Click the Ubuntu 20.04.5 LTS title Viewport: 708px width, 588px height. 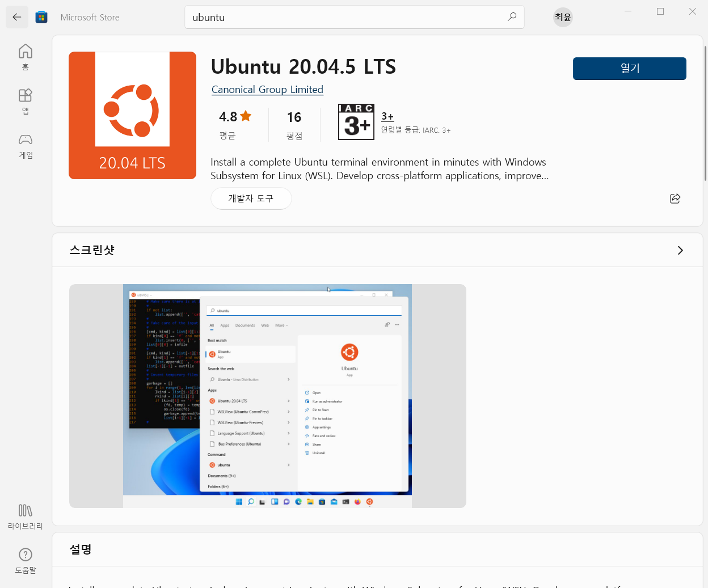[x=304, y=67]
